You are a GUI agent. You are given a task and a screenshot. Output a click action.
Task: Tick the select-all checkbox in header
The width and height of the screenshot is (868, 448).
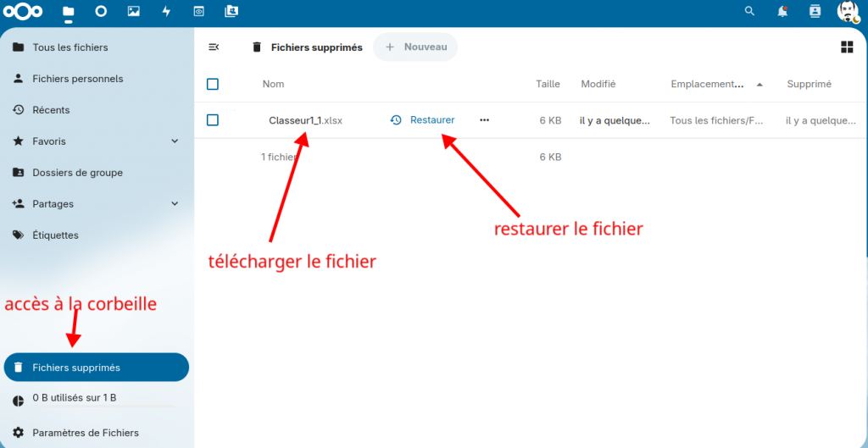pyautogui.click(x=213, y=84)
